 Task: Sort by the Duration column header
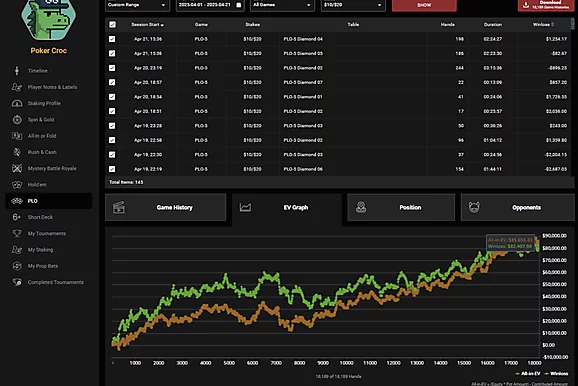point(492,24)
